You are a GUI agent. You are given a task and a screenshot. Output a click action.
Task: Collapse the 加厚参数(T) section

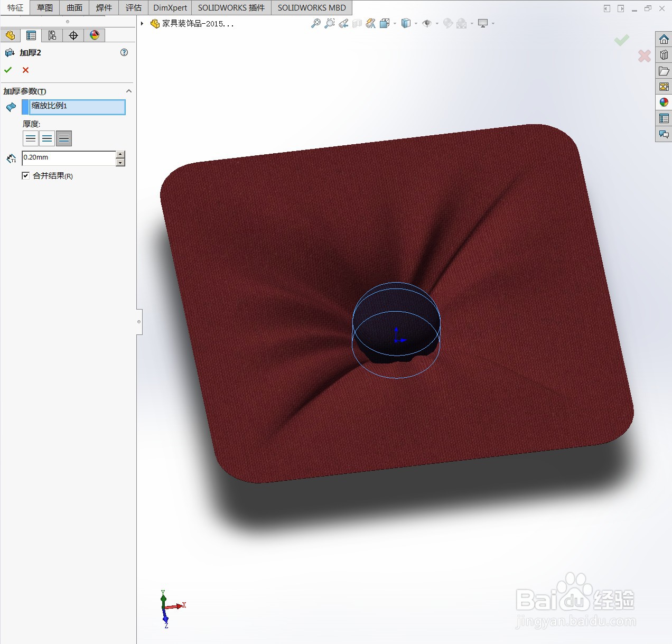coord(128,91)
